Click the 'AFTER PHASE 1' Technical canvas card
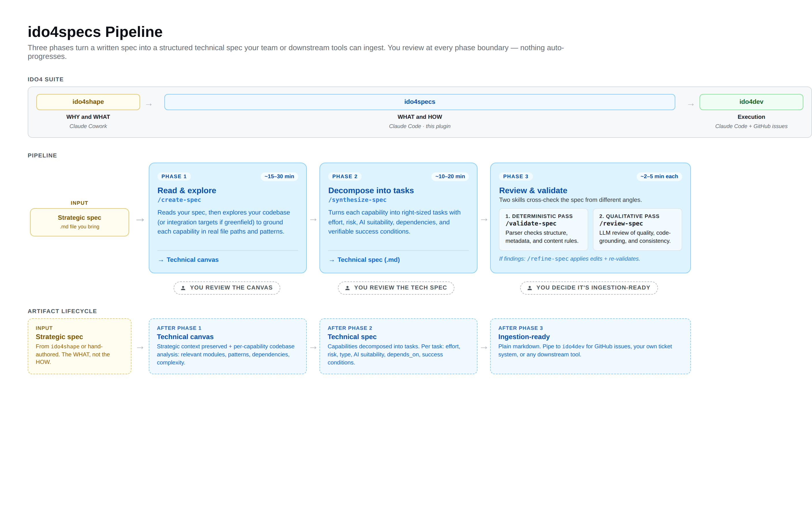 pos(228,346)
